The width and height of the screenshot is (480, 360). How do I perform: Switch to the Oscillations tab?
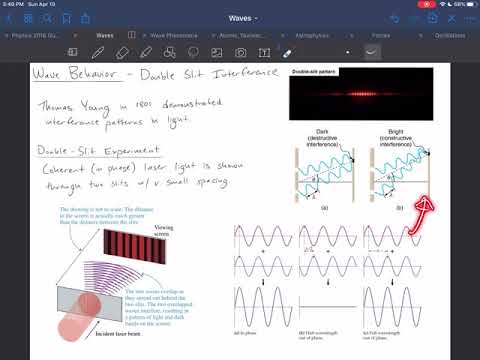450,35
